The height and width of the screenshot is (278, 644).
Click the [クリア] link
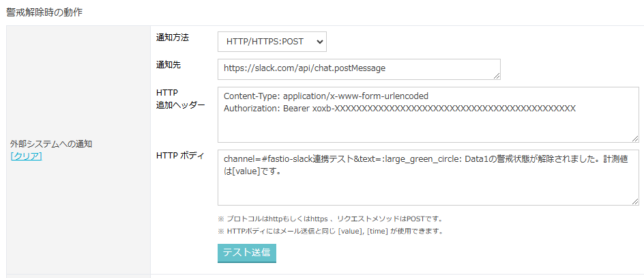click(x=27, y=156)
